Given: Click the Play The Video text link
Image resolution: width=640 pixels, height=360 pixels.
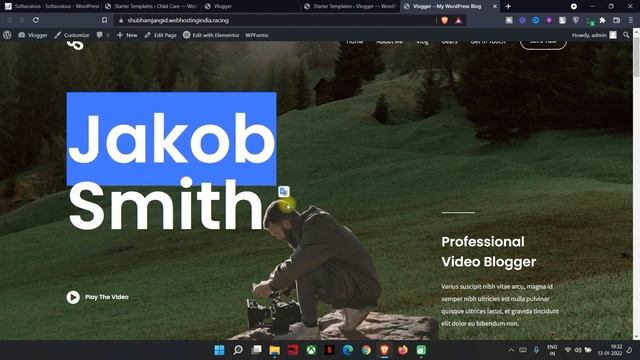Looking at the screenshot, I should [x=107, y=297].
